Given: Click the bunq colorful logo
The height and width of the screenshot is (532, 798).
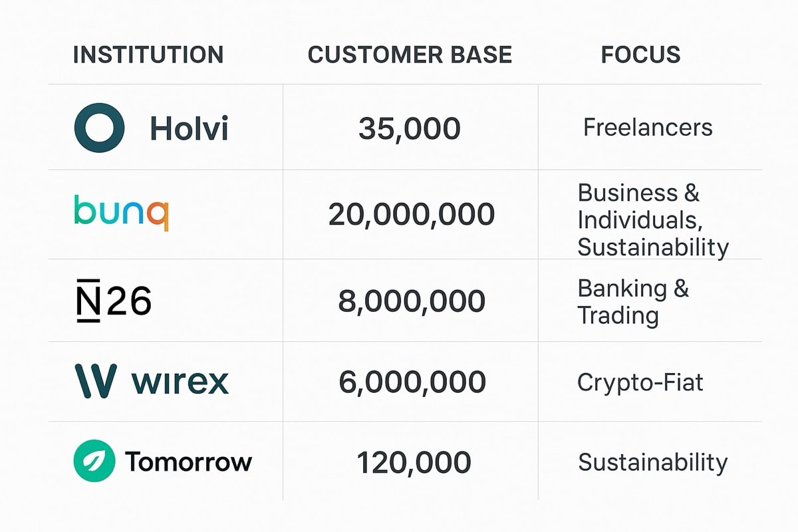Looking at the screenshot, I should coord(121,213).
